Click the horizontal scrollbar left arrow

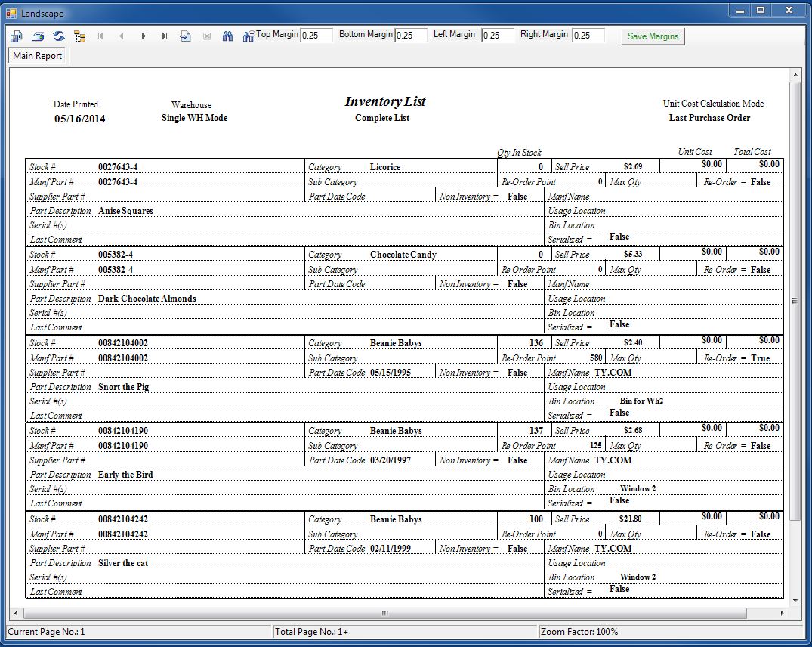(x=16, y=613)
